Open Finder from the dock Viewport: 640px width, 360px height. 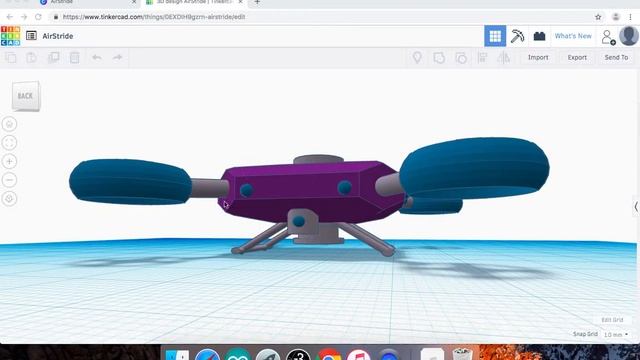click(x=177, y=355)
